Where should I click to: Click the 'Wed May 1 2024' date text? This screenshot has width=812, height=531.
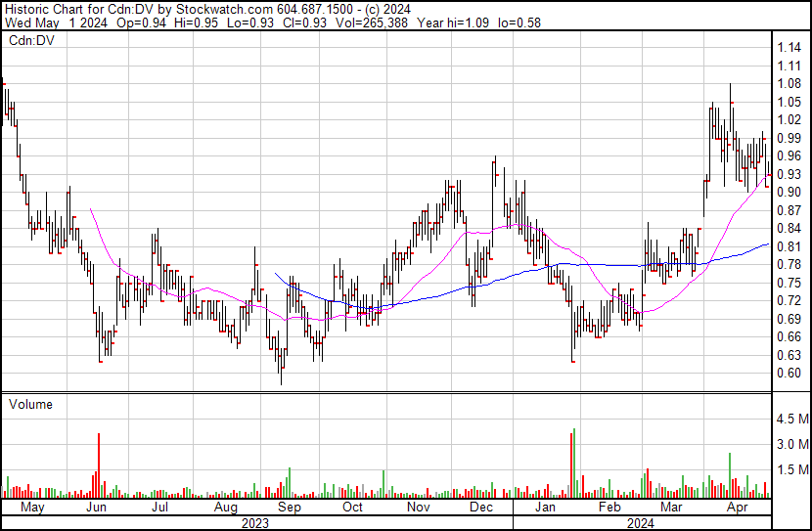click(56, 22)
